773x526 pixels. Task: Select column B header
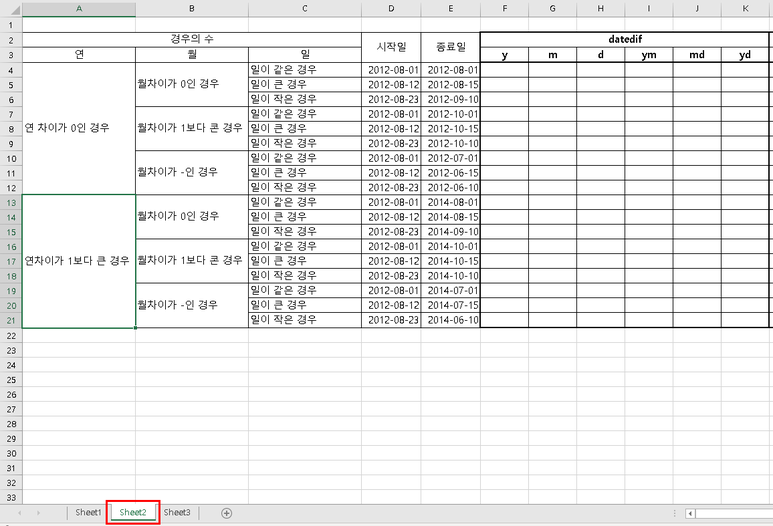(192, 8)
